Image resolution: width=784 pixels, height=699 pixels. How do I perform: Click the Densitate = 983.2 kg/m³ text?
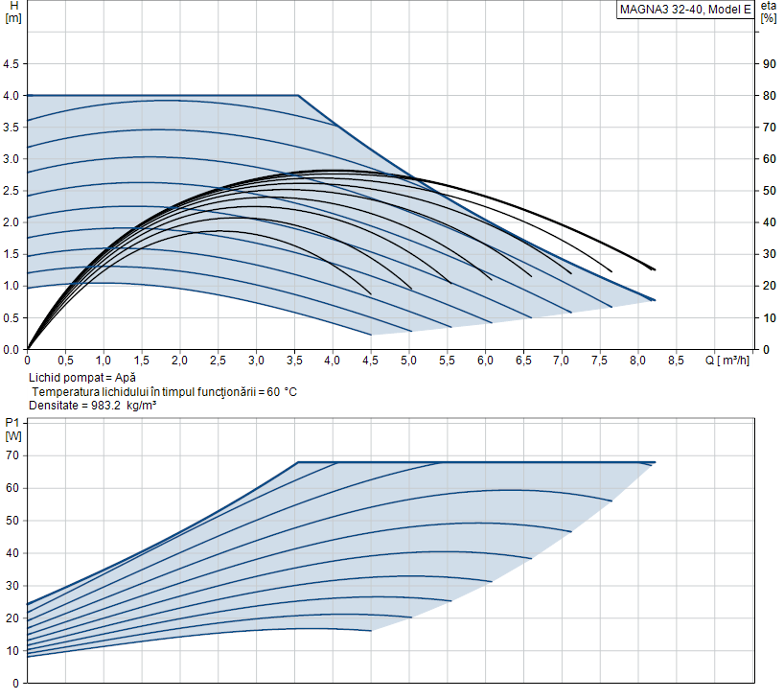point(93,406)
